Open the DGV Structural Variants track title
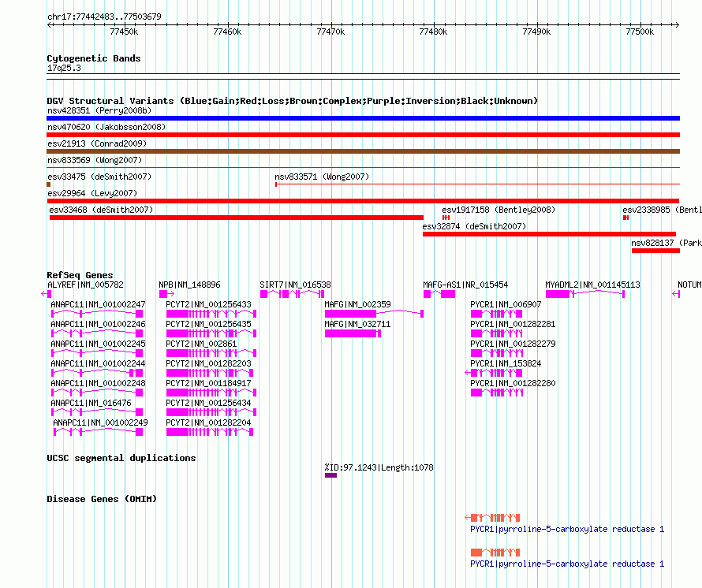 point(293,101)
